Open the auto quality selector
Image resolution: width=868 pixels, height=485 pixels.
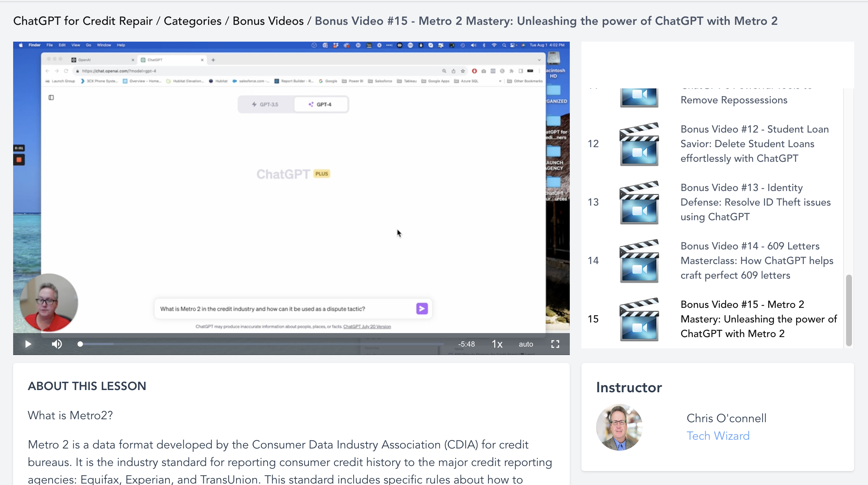click(x=526, y=344)
